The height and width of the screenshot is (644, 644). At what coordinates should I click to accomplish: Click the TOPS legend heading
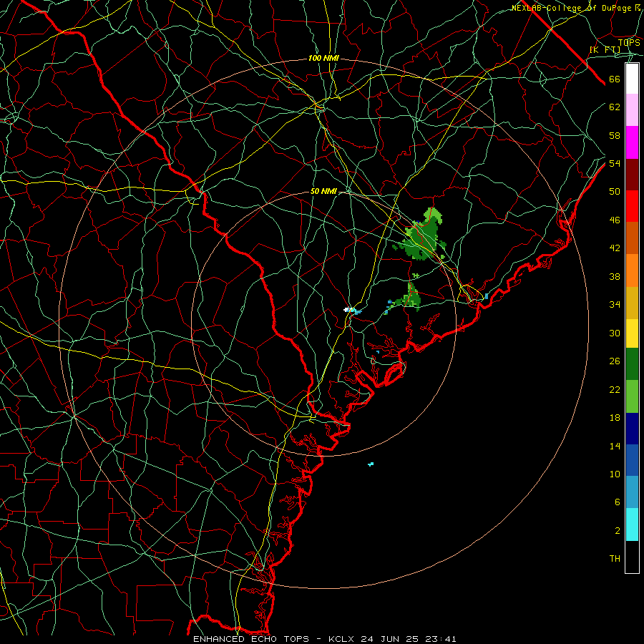click(629, 42)
